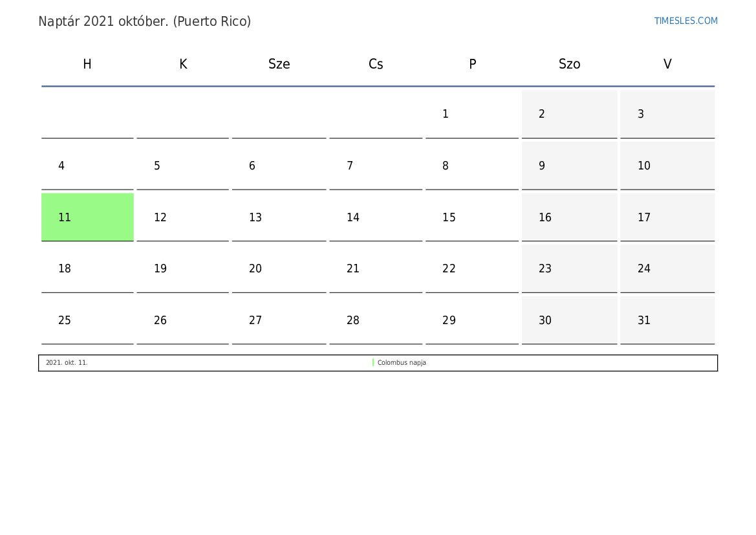The height and width of the screenshot is (535, 756).
Task: Select the highlighted October 11 cell
Action: (87, 217)
